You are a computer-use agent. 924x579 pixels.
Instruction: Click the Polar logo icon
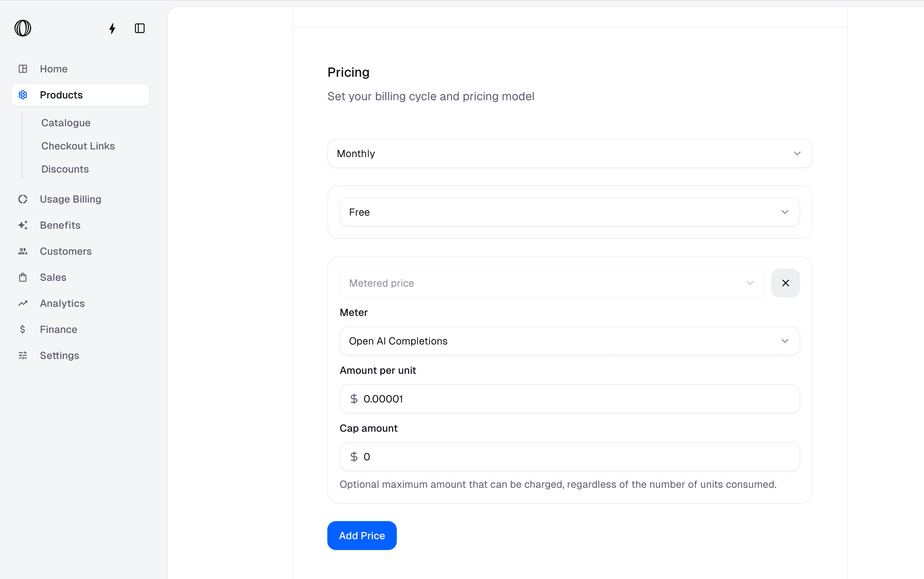coord(22,28)
